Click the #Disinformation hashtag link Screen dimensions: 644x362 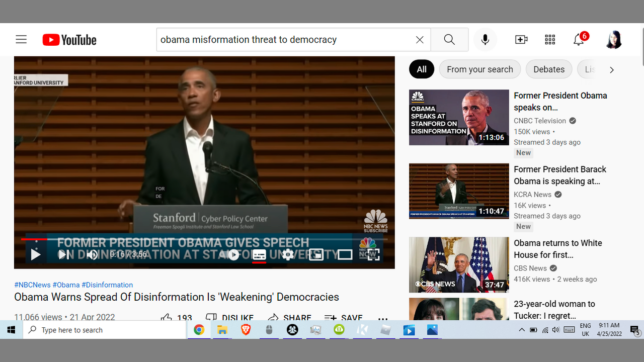pos(107,285)
